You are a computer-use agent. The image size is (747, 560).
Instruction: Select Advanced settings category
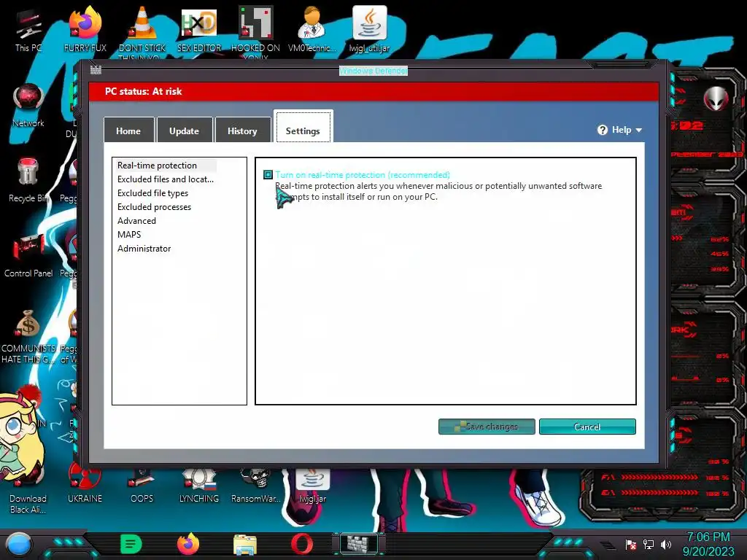pyautogui.click(x=136, y=220)
